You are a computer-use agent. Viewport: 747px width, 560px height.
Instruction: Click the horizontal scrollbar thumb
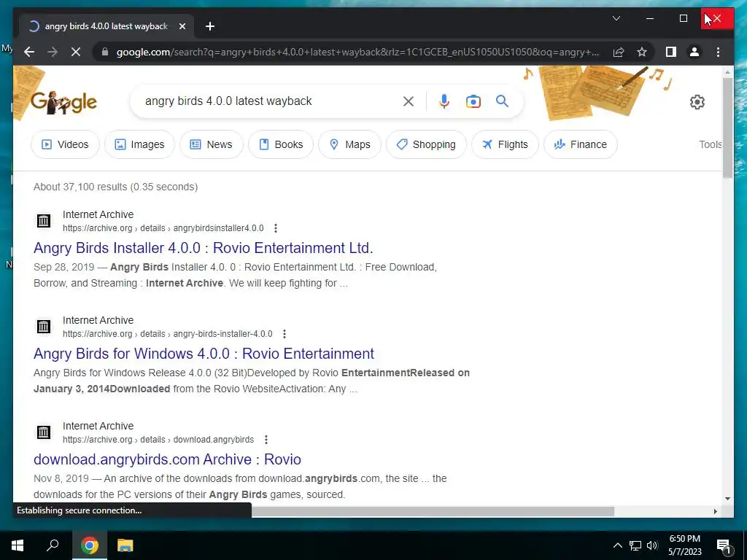433,511
